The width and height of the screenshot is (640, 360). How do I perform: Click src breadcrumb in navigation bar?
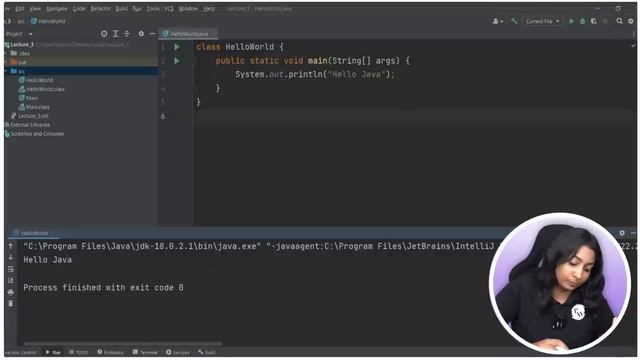coord(21,21)
